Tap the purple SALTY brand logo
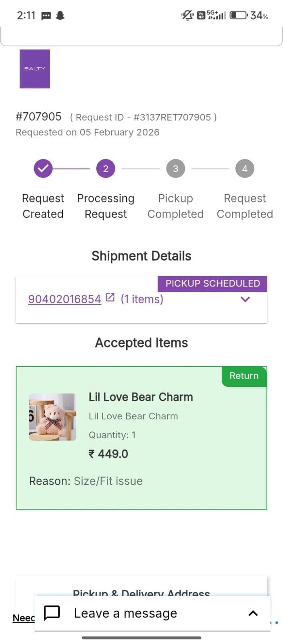283x644 pixels. pyautogui.click(x=35, y=69)
